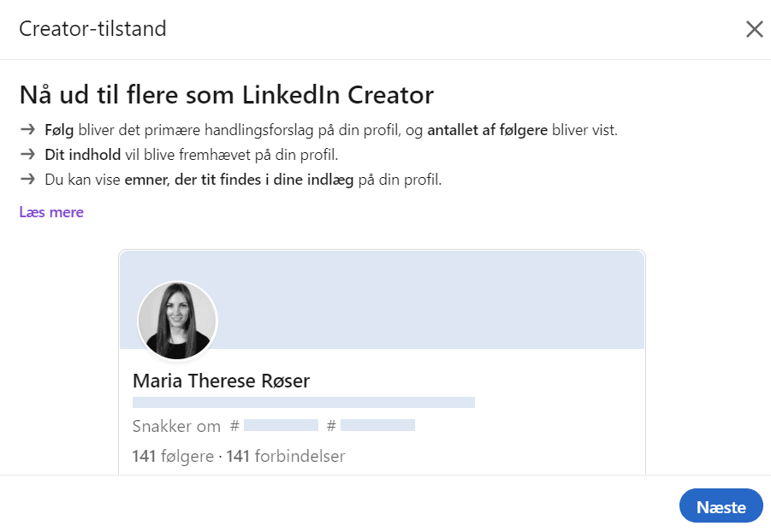The width and height of the screenshot is (771, 532).
Task: Close the Creator-tilstand dialog with the X
Action: click(x=754, y=29)
